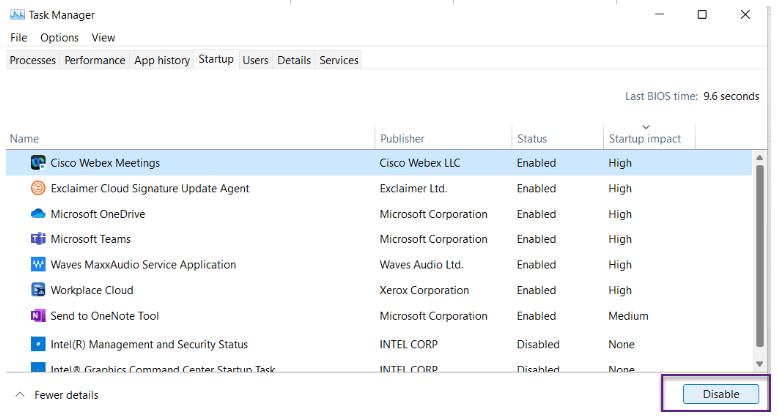Click Disabled status of Intel Management row

pos(538,344)
